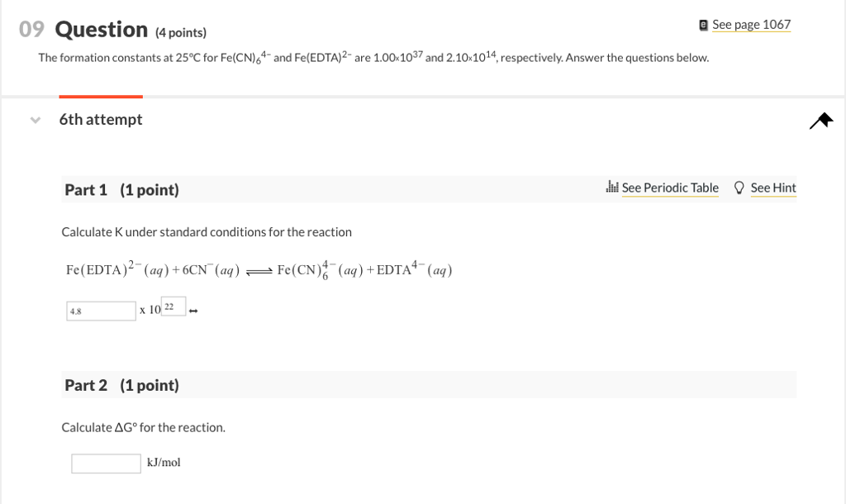Select the 6th attempt tab
Screen dimensions: 846x504
(x=101, y=120)
